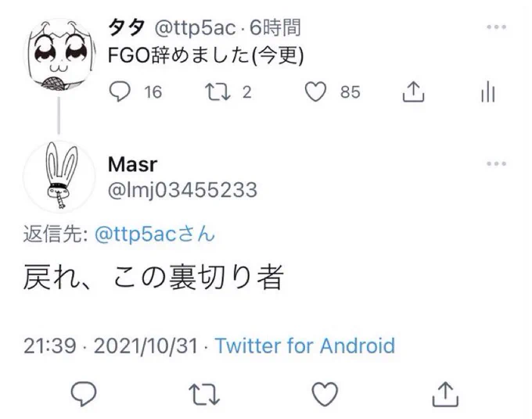532x419 pixels.
Task: Click the @ttp5acさん reply-to mention link
Action: coord(154,235)
